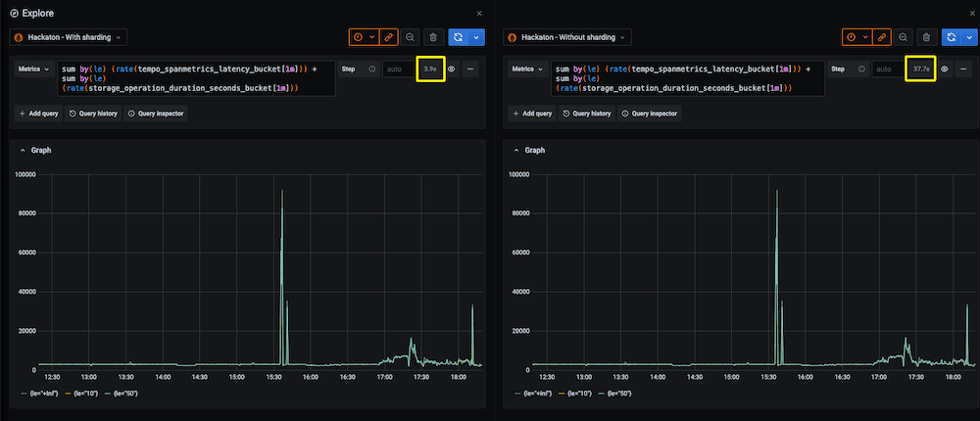980x421 pixels.
Task: Open 'Hackaton - With sharding' datasource dropdown
Action: 68,37
